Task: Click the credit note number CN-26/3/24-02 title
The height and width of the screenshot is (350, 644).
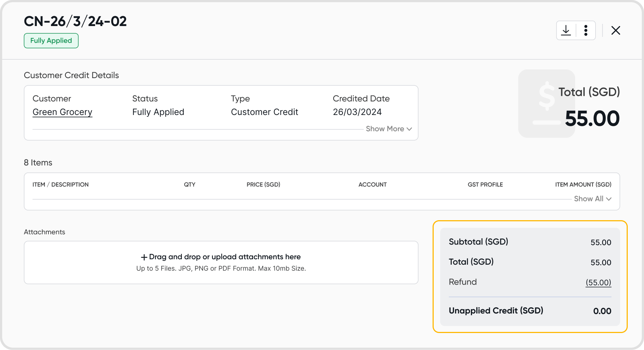Action: point(75,21)
